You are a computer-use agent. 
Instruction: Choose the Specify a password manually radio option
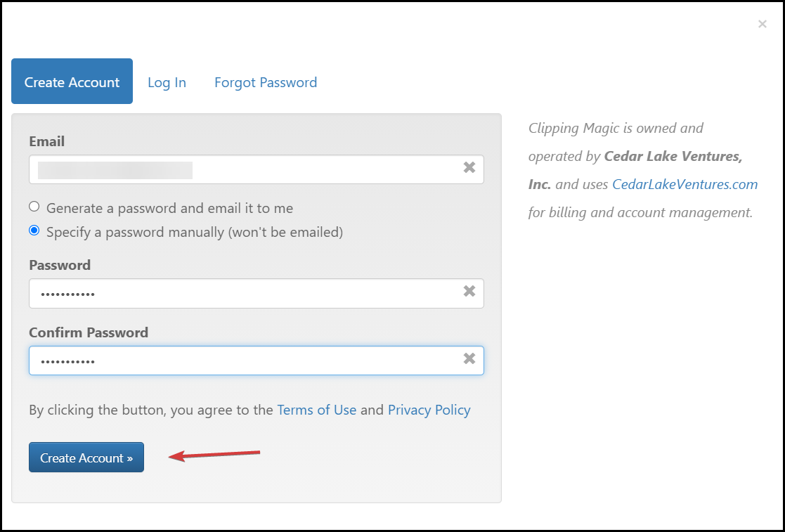pyautogui.click(x=34, y=231)
